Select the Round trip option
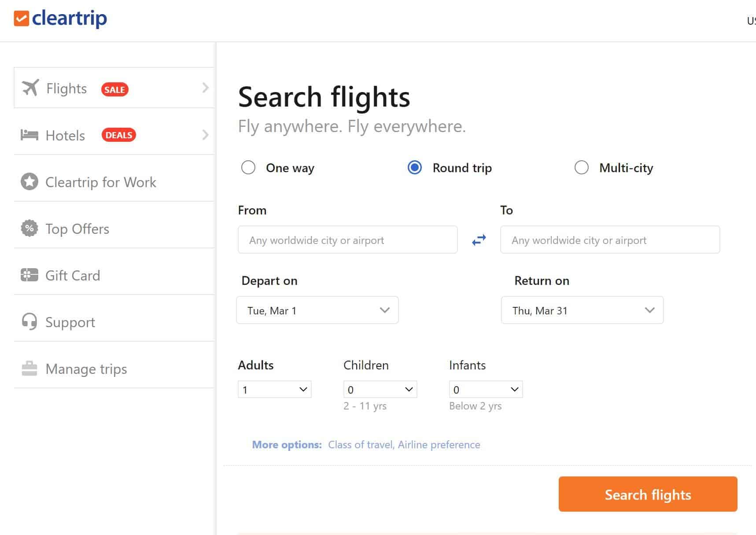 [x=414, y=168]
